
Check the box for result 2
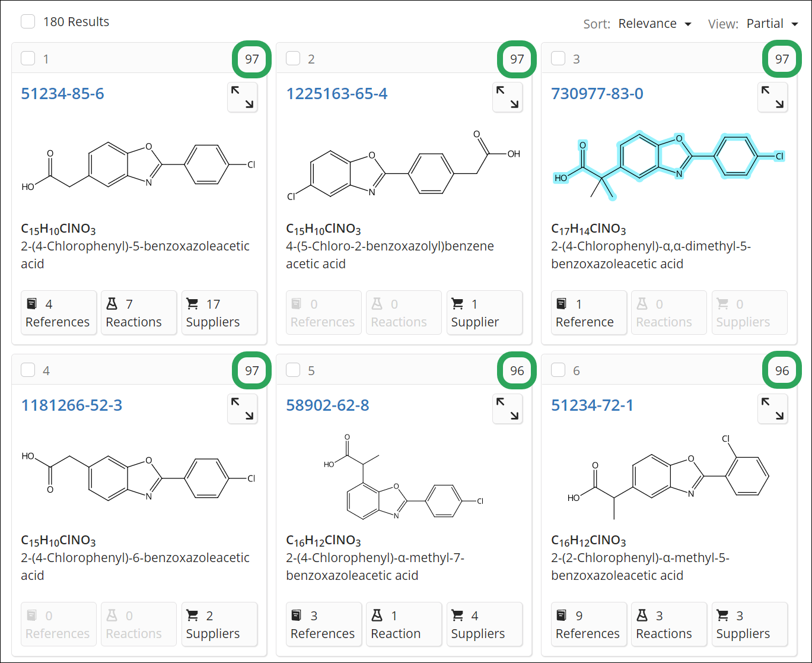click(x=293, y=58)
